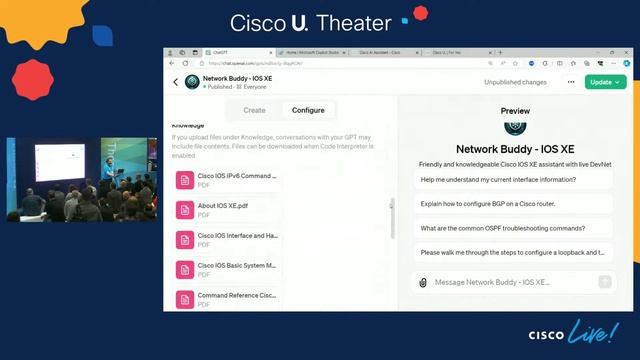
Task: Click the 'Unpublished changes' status text
Action: [515, 82]
